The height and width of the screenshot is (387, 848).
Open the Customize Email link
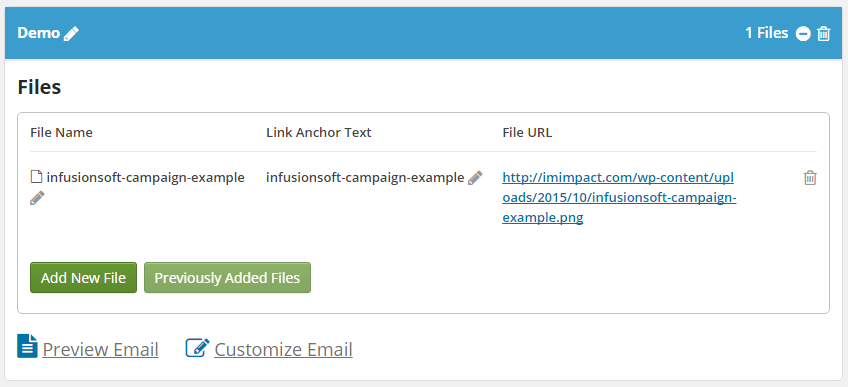coord(283,350)
